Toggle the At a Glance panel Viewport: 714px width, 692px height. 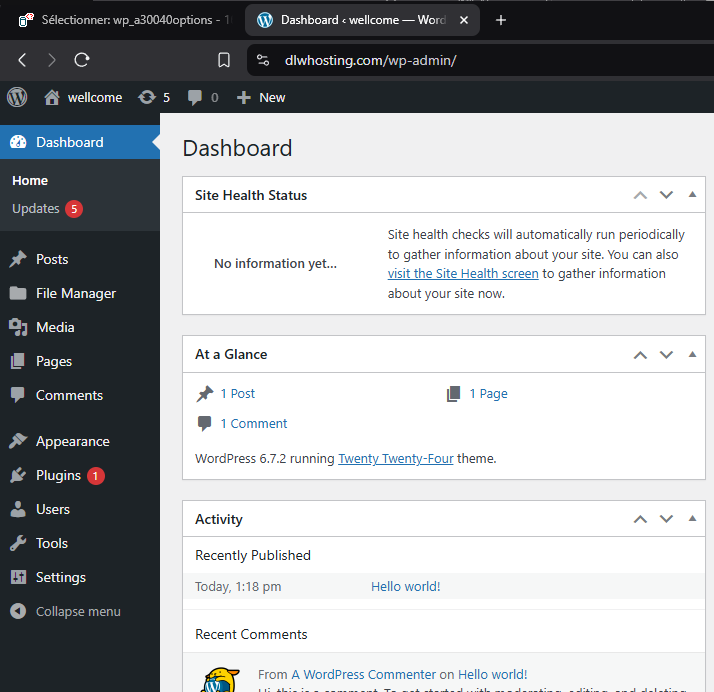pos(692,354)
